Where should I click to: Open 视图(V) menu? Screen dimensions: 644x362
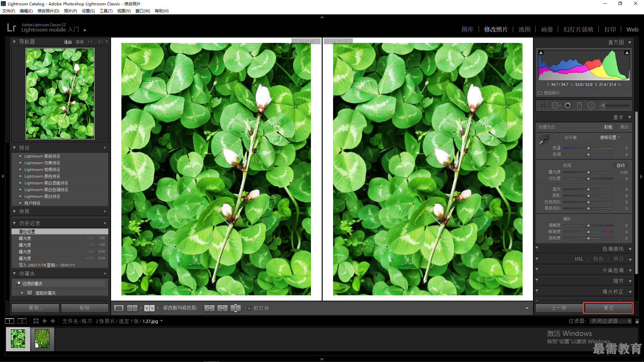pyautogui.click(x=124, y=11)
